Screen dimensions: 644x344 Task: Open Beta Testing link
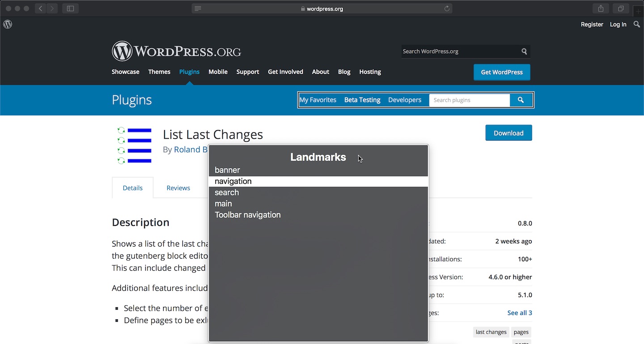362,100
